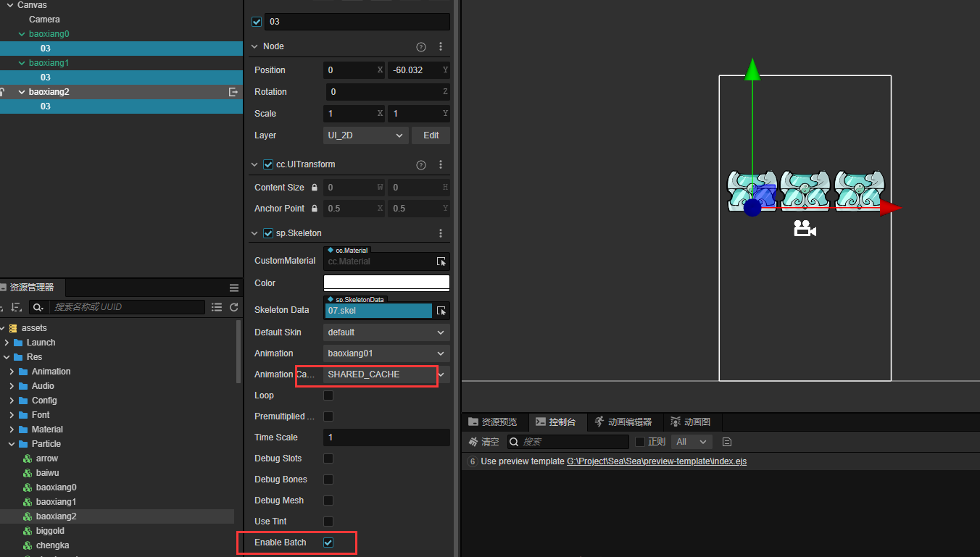This screenshot has height=557, width=980.
Task: Click the assets search type magnifier icon
Action: click(38, 307)
